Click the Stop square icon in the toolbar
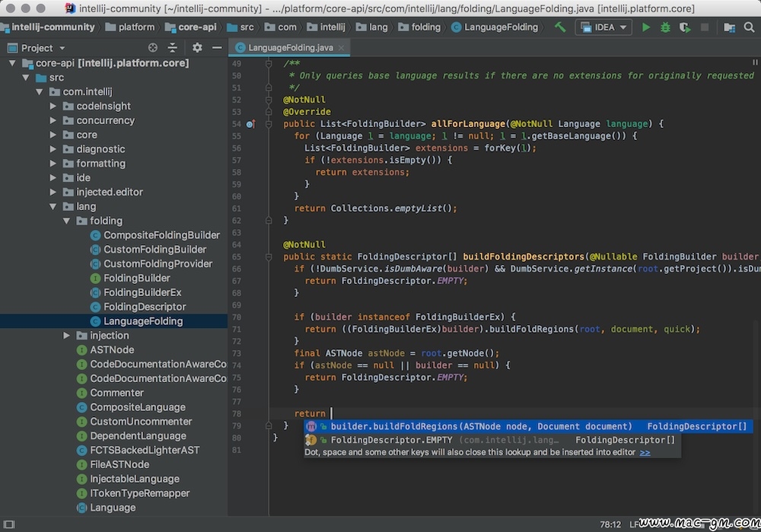 704,27
